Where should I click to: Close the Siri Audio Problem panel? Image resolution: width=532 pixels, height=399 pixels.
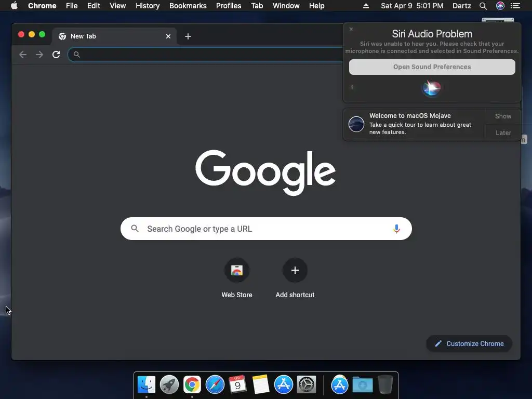pyautogui.click(x=351, y=29)
